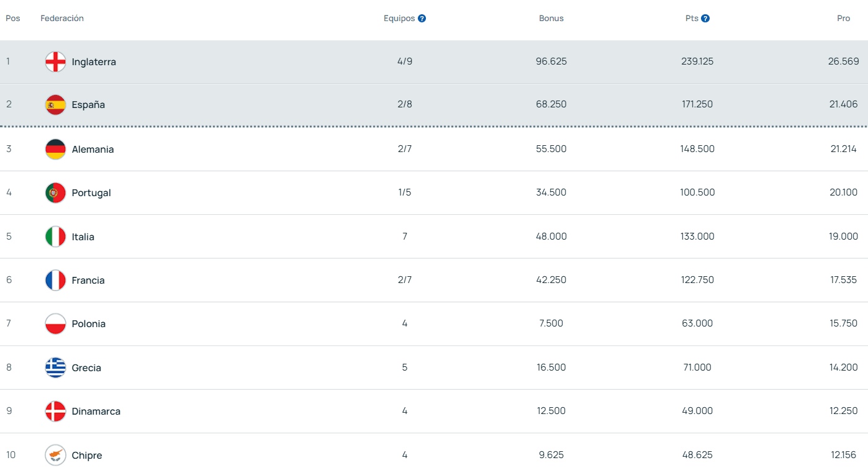
Task: Open the help icon next to Pts
Action: pyautogui.click(x=705, y=19)
